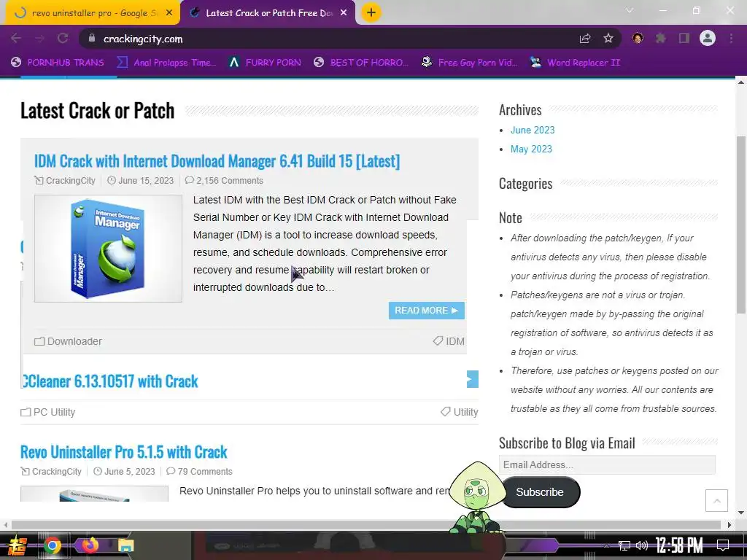Open the Extensions puzzle-piece menu
Viewport: 747px width, 560px height.
click(x=661, y=38)
